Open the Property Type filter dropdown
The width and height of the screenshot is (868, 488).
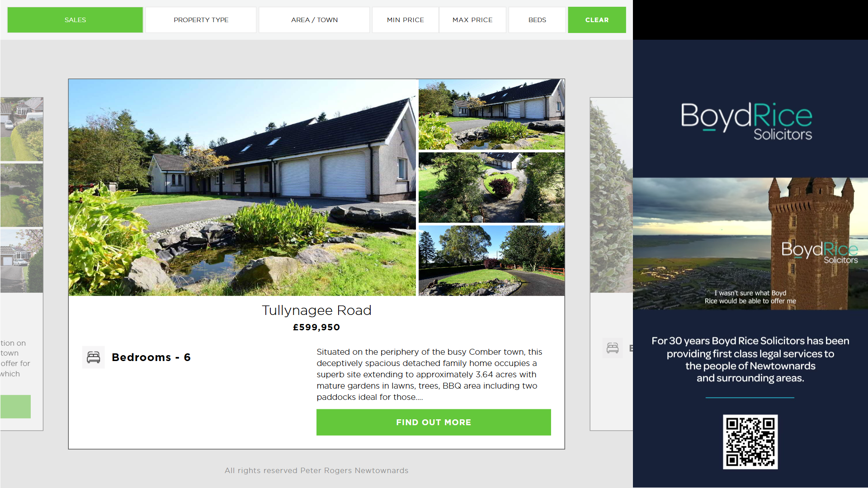tap(201, 20)
